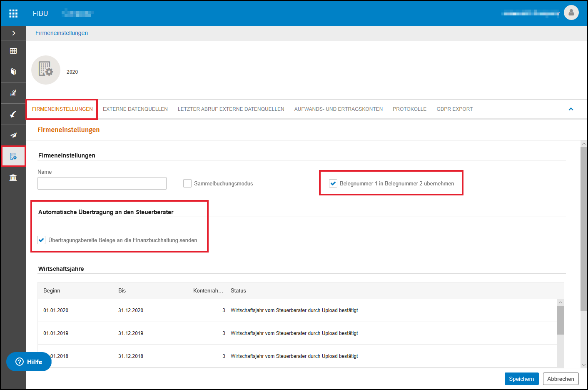This screenshot has width=588, height=390.
Task: Open the paper plane send sidebar icon
Action: click(13, 135)
